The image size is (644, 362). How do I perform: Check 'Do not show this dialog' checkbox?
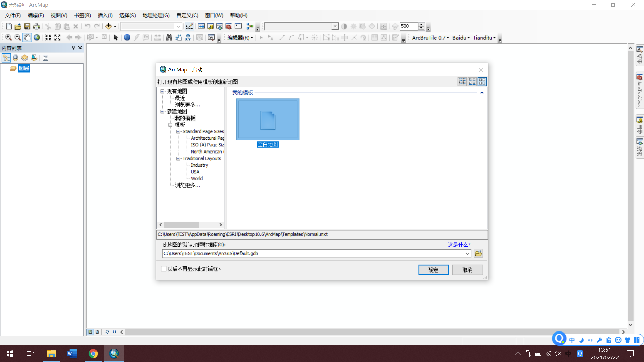[x=164, y=269]
